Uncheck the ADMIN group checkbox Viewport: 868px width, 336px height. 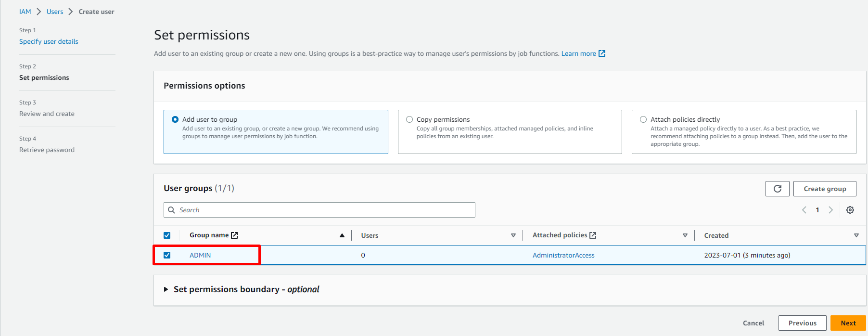point(167,255)
